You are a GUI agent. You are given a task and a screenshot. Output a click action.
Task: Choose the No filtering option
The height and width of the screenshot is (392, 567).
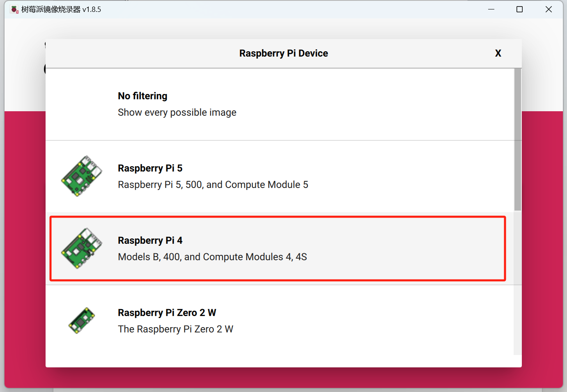[x=280, y=104]
